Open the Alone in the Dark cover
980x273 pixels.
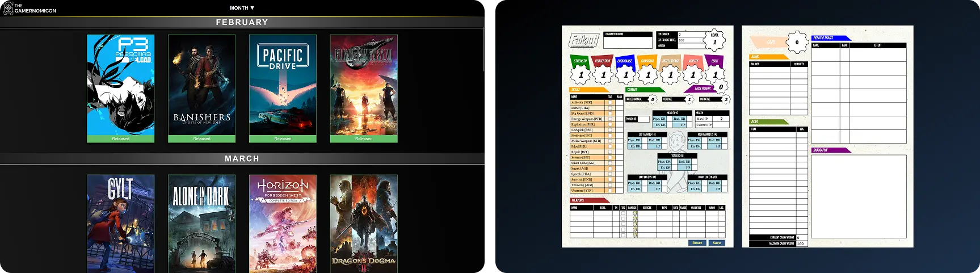201,224
